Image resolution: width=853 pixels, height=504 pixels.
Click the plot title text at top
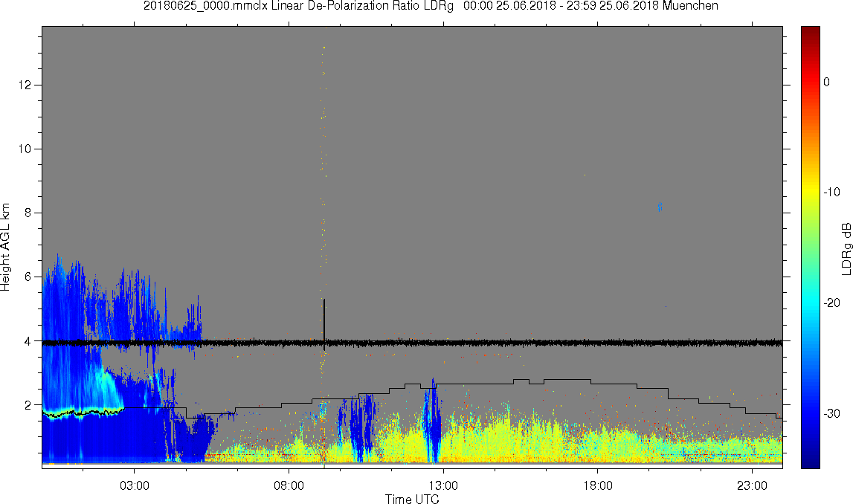(x=431, y=6)
